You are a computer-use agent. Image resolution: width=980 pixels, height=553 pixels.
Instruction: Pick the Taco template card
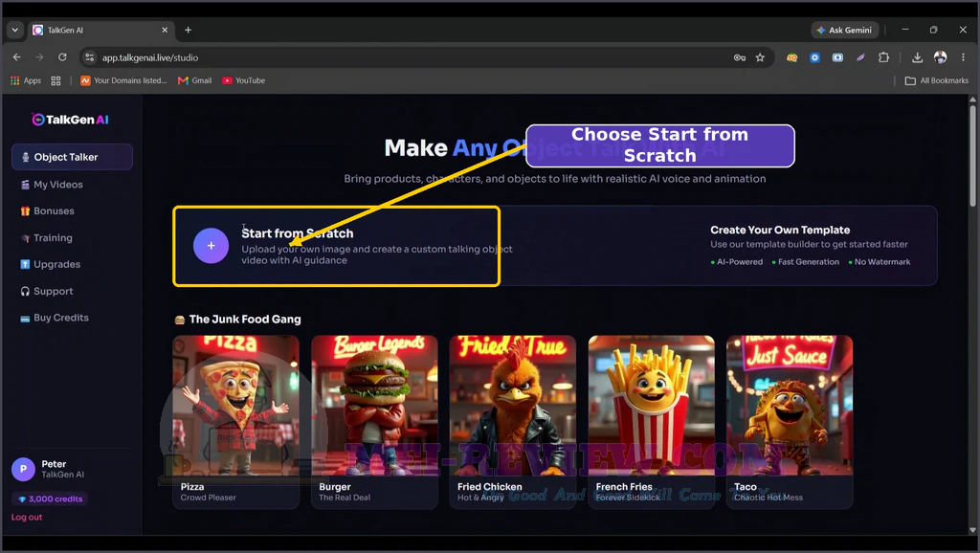pos(790,422)
